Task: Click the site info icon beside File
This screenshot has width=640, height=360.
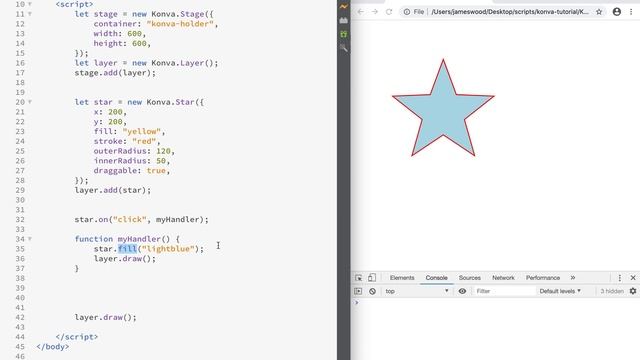Action: [407, 12]
